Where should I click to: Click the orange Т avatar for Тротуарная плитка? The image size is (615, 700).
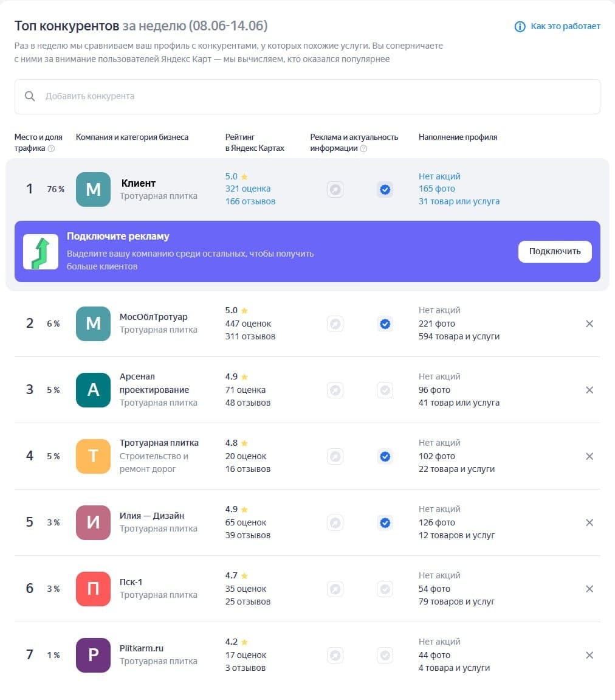click(x=93, y=456)
